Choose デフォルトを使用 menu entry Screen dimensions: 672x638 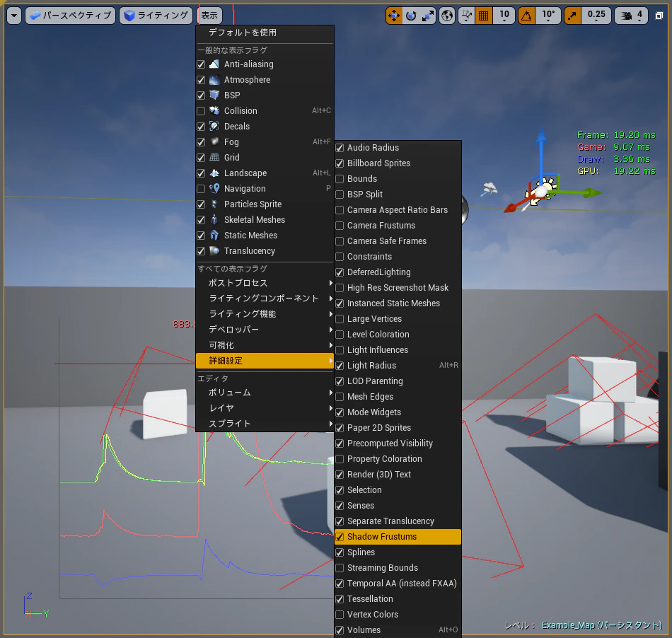[x=265, y=33]
